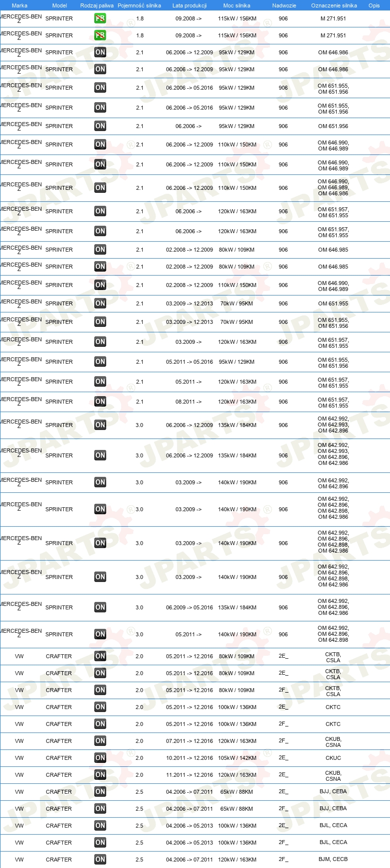Click ON icon in Sprinter 06.2006 -> 95kW row
390x868 pixels.
100,126
